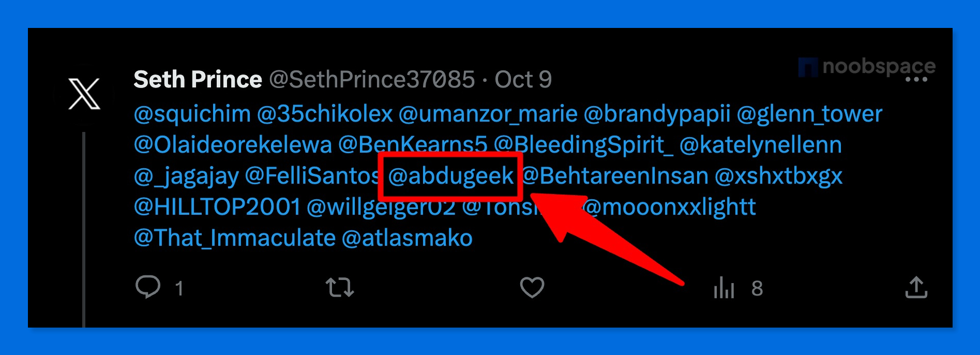Open the @HILLTOP2001 mention

click(x=217, y=208)
